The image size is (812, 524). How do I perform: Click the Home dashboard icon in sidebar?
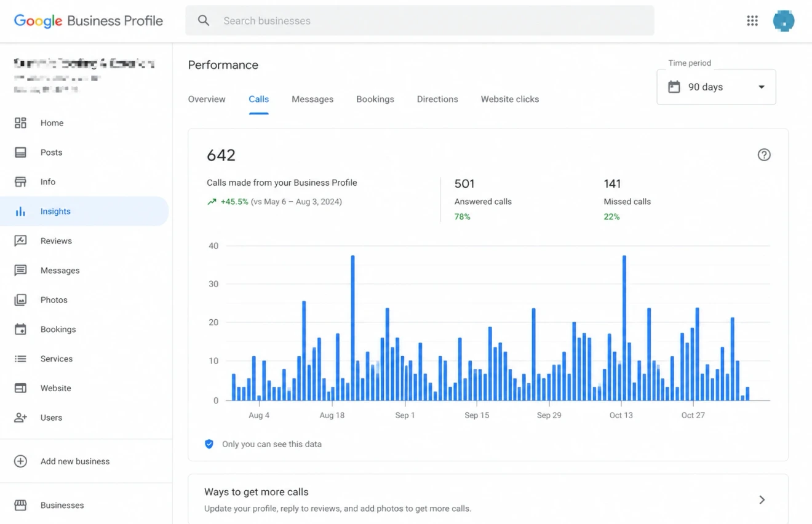tap(20, 123)
